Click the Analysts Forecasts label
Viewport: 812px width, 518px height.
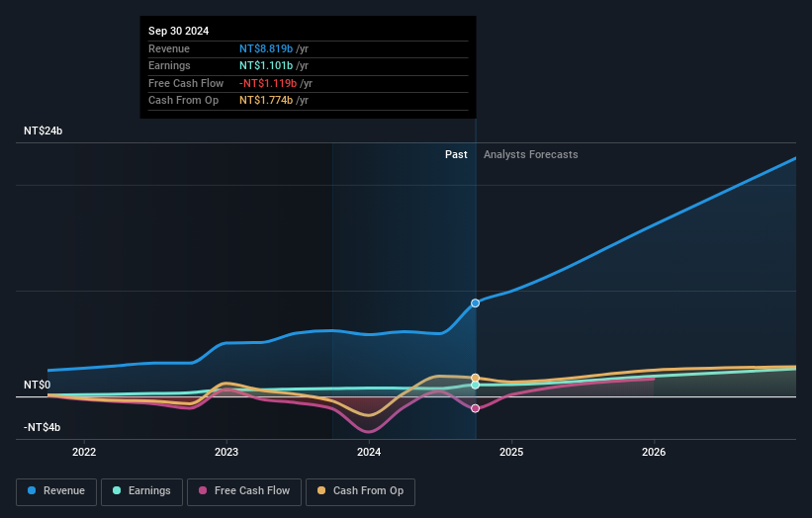point(531,155)
